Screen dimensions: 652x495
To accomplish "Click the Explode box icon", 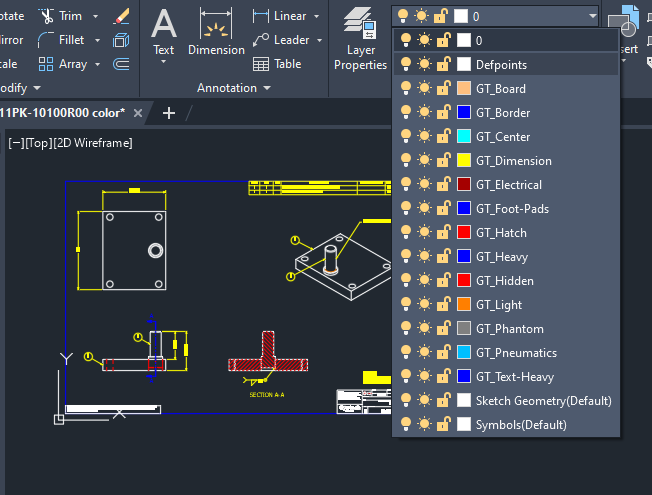I will pyautogui.click(x=121, y=40).
